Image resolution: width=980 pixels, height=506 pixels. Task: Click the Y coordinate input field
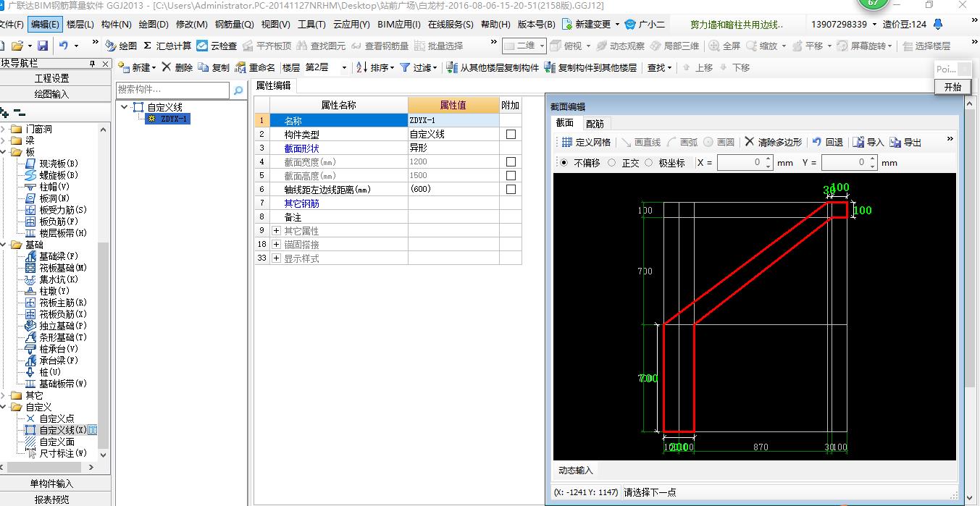850,163
